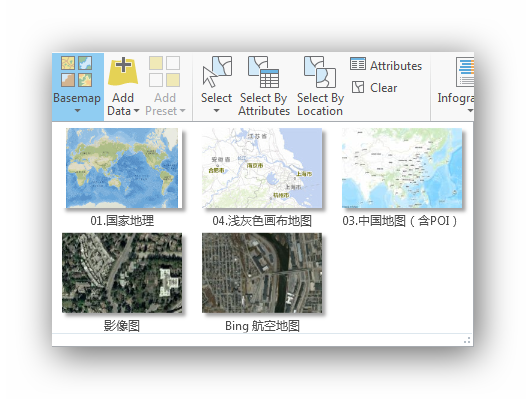This screenshot has height=399, width=526.
Task: Choose the 影像图 imagery basemap thumbnail
Action: pyautogui.click(x=122, y=273)
